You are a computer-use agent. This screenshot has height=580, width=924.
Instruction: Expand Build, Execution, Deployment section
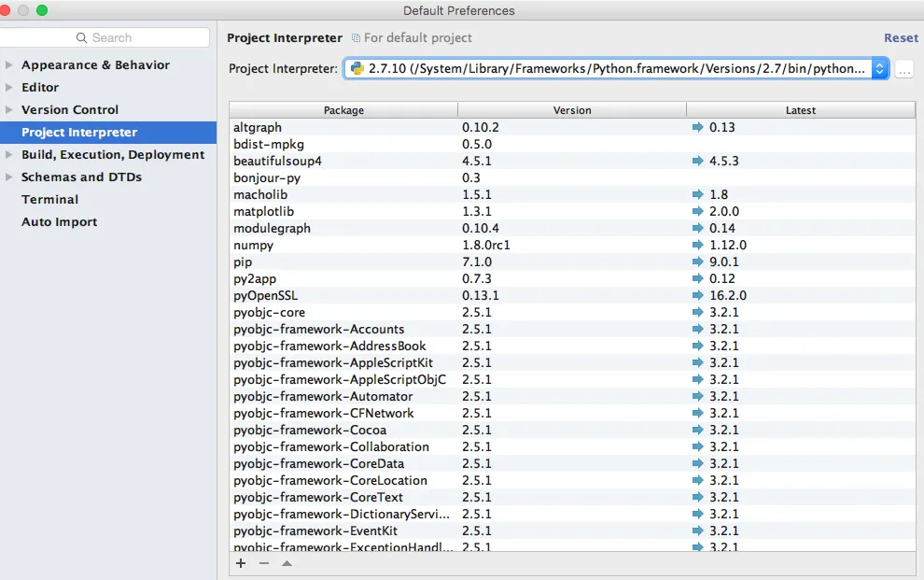[x=9, y=155]
